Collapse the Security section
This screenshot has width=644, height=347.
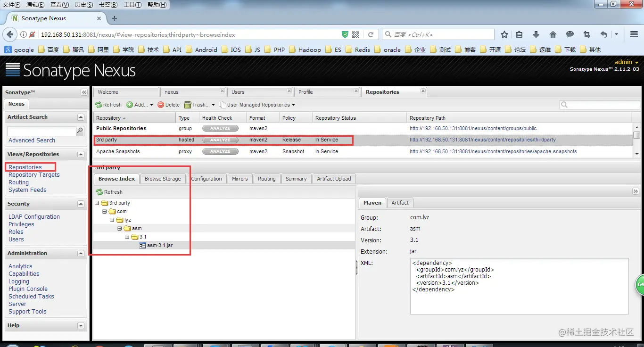coord(81,204)
